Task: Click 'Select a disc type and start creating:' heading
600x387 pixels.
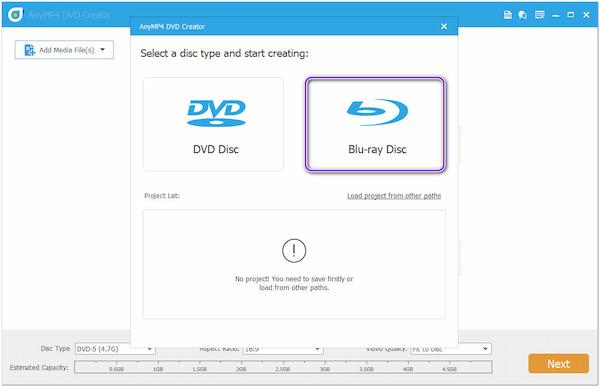Action: point(224,53)
